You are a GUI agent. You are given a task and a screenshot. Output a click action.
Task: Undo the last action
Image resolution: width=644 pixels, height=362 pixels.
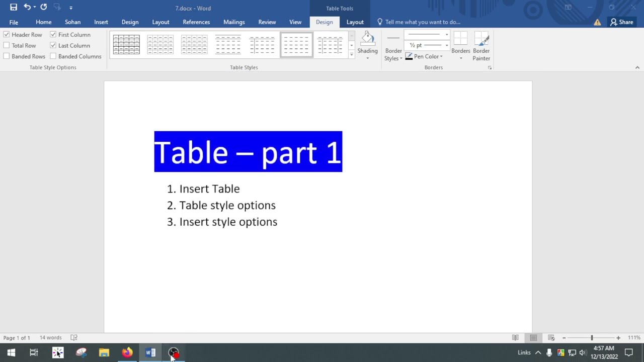(27, 8)
